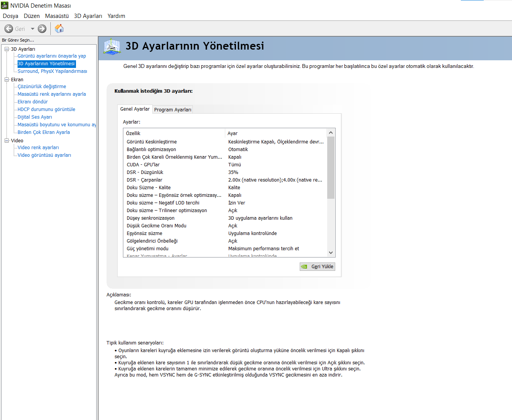This screenshot has height=420, width=512.
Task: Collapse the 3D Ayarları tree node
Action: coord(6,49)
